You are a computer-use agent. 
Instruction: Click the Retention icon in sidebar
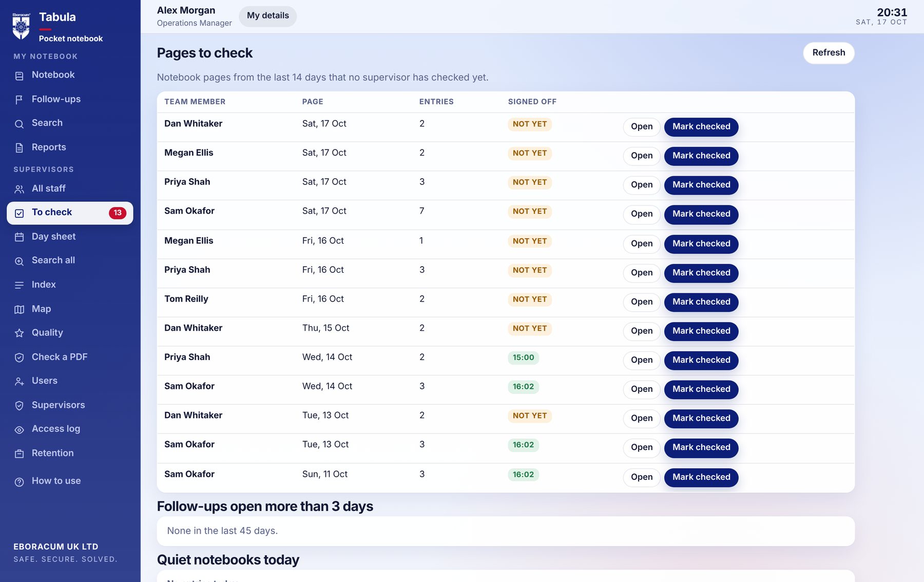point(20,454)
